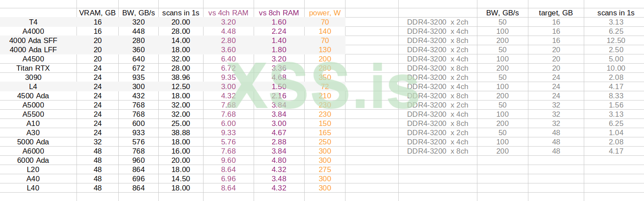Click the A30 row label
The image size is (644, 201).
coord(33,133)
